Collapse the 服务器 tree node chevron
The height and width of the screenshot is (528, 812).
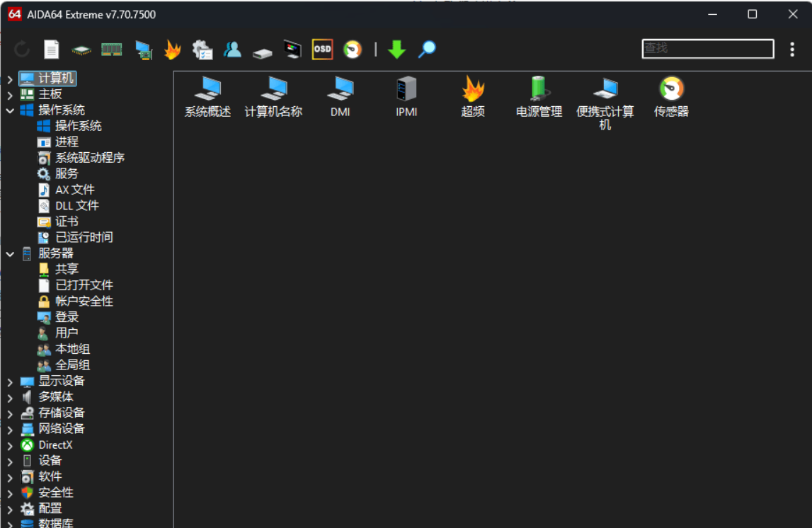(x=10, y=254)
